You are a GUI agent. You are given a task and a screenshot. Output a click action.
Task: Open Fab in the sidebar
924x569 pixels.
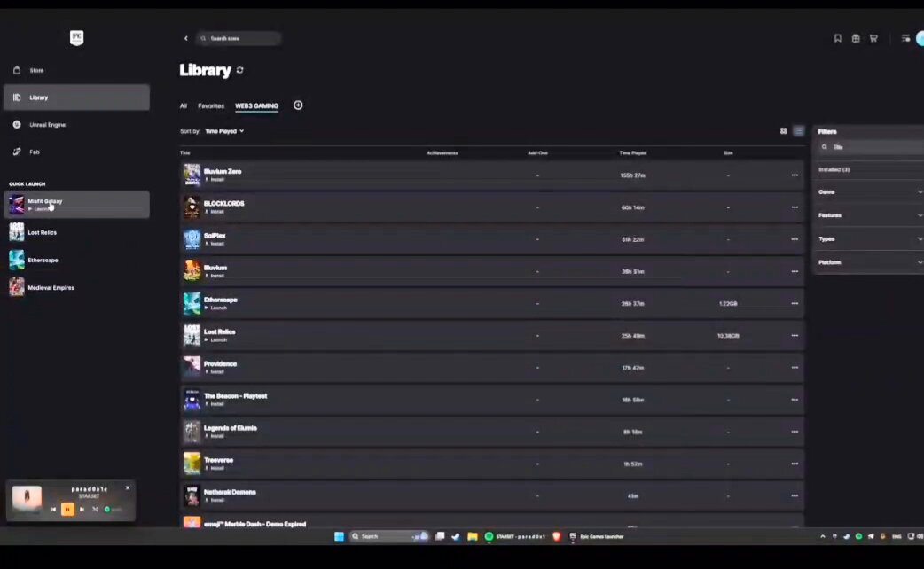(x=76, y=152)
